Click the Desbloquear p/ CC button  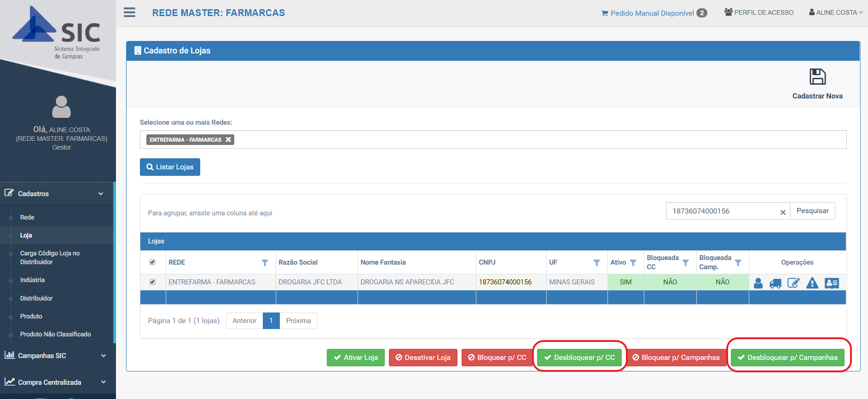(579, 358)
